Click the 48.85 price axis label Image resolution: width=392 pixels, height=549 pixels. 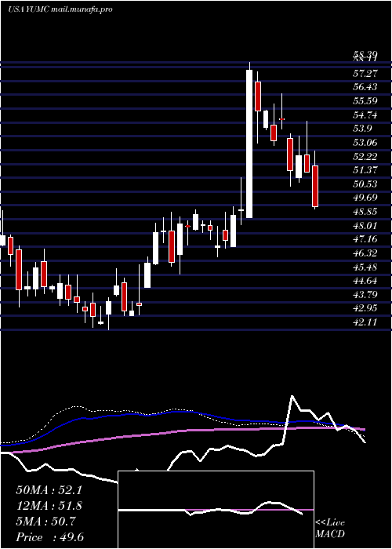pyautogui.click(x=365, y=212)
